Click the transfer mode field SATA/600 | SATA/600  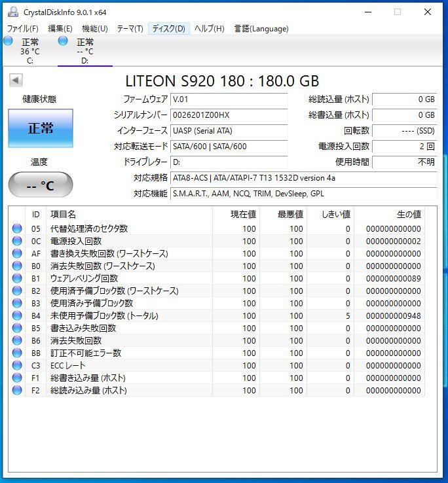229,147
